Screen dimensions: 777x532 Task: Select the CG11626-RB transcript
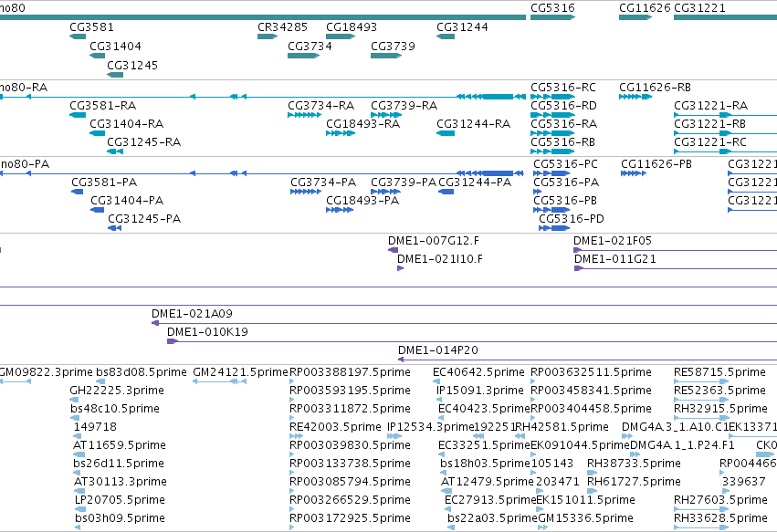click(x=635, y=97)
